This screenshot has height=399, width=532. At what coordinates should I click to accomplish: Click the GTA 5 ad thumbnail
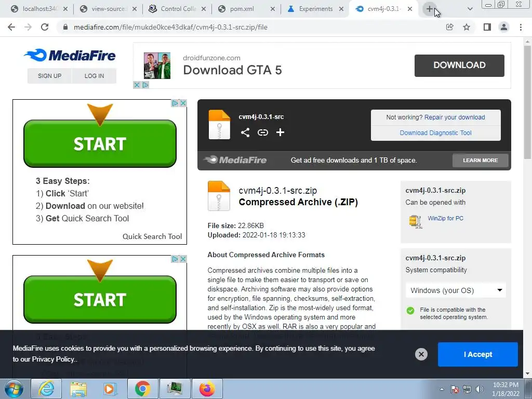pyautogui.click(x=157, y=65)
